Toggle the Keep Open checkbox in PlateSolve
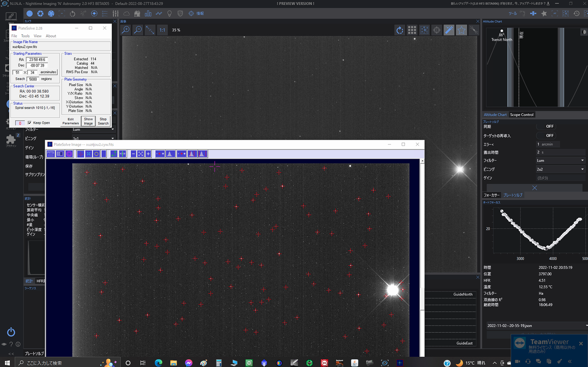 pos(29,122)
